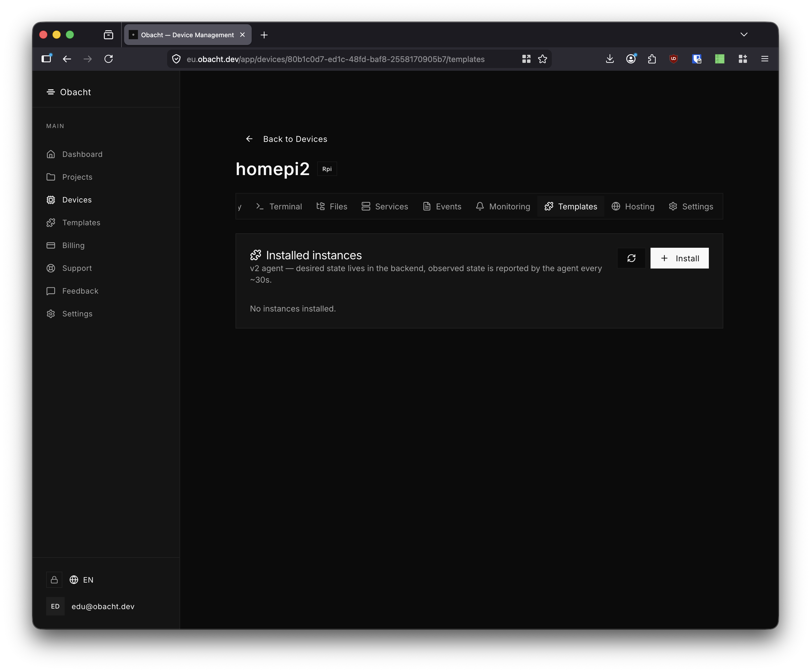Switch to the Monitoring tab
The image size is (811, 672).
(503, 207)
